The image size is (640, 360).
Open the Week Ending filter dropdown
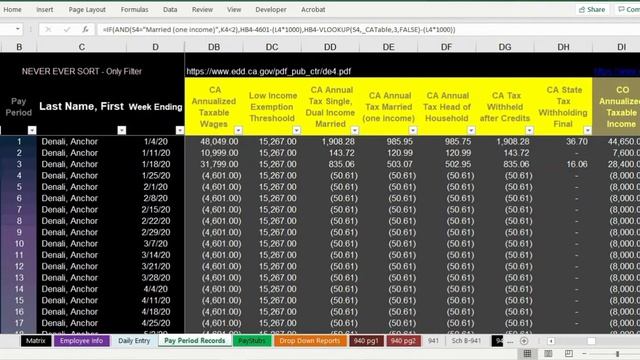180,130
